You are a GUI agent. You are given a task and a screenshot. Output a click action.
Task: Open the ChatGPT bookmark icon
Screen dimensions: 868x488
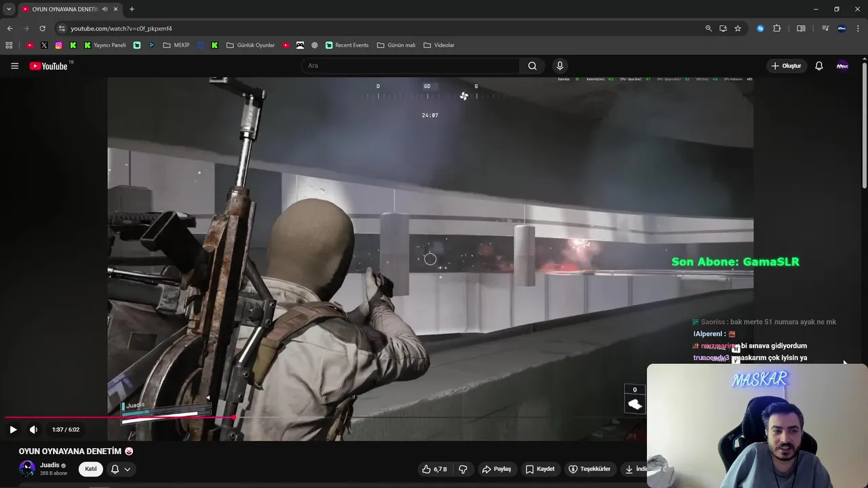coord(315,45)
